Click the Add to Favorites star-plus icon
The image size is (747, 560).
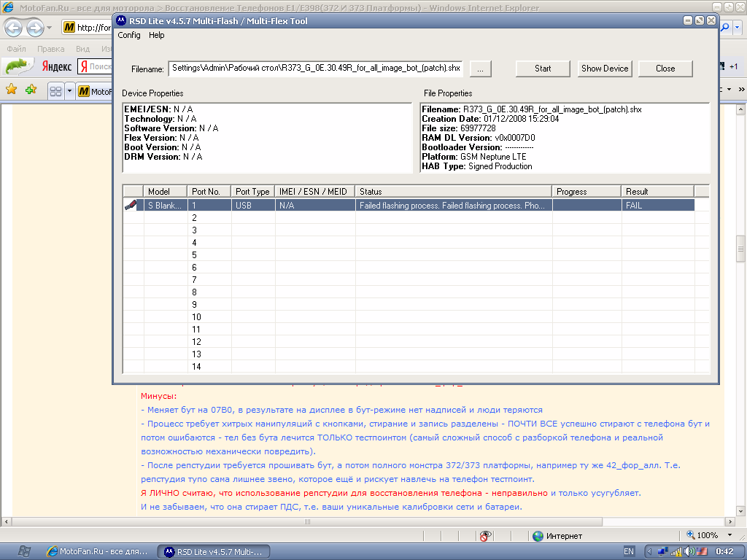31,90
